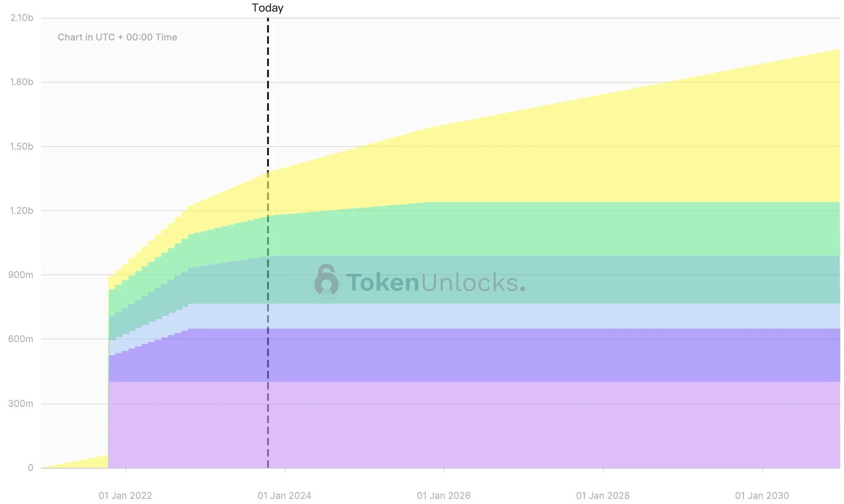Click the "Today" label above the chart
Viewport: 844px width, 504px height.
[268, 8]
